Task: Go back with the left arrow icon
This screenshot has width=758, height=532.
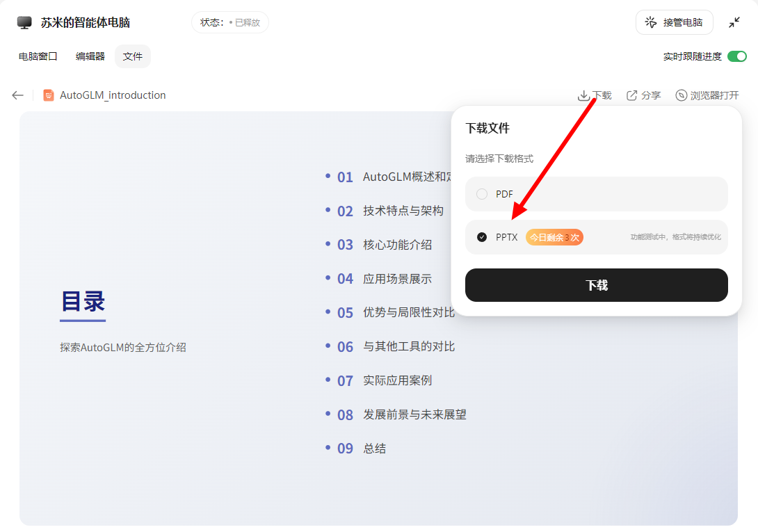Action: pos(18,95)
